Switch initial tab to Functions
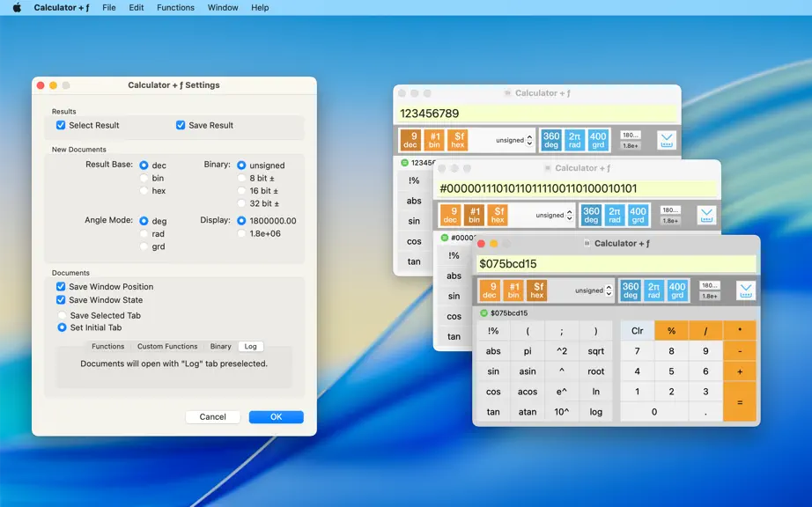Screen dimensions: 812x507 pyautogui.click(x=107, y=347)
